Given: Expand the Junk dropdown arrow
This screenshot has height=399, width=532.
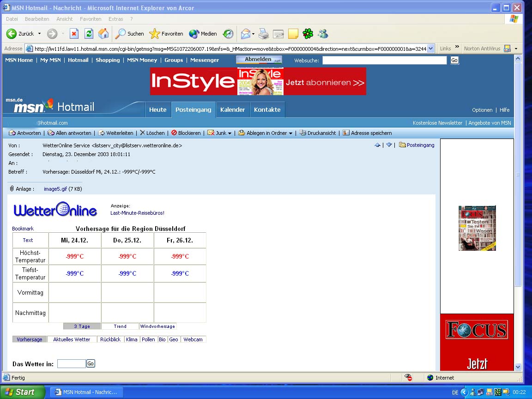Looking at the screenshot, I should [x=230, y=133].
